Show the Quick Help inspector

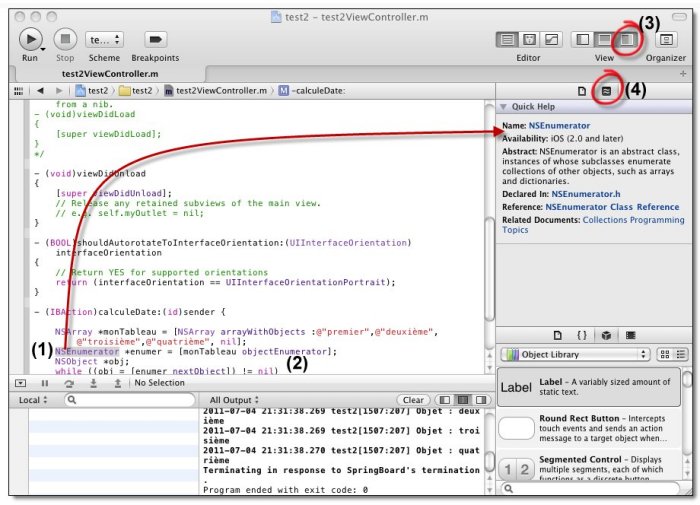click(x=605, y=91)
